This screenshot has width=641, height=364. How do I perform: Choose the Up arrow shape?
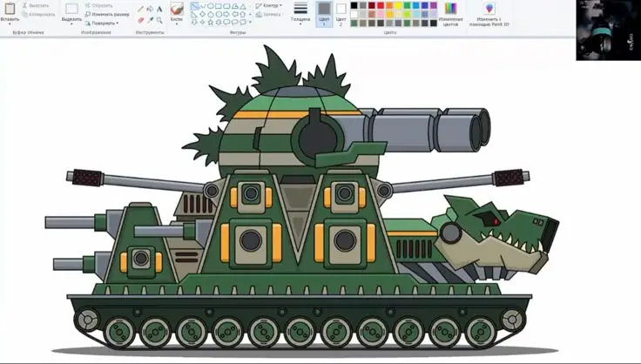(x=243, y=14)
